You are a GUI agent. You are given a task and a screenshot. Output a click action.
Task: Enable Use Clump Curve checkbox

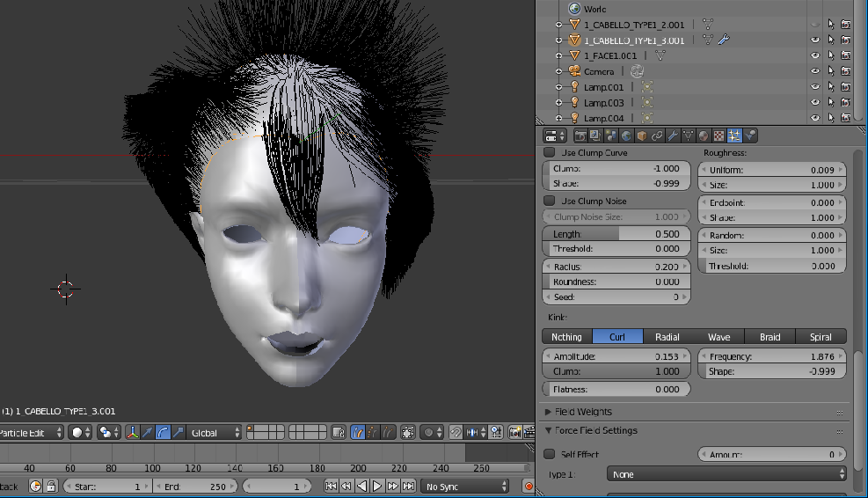click(x=549, y=152)
